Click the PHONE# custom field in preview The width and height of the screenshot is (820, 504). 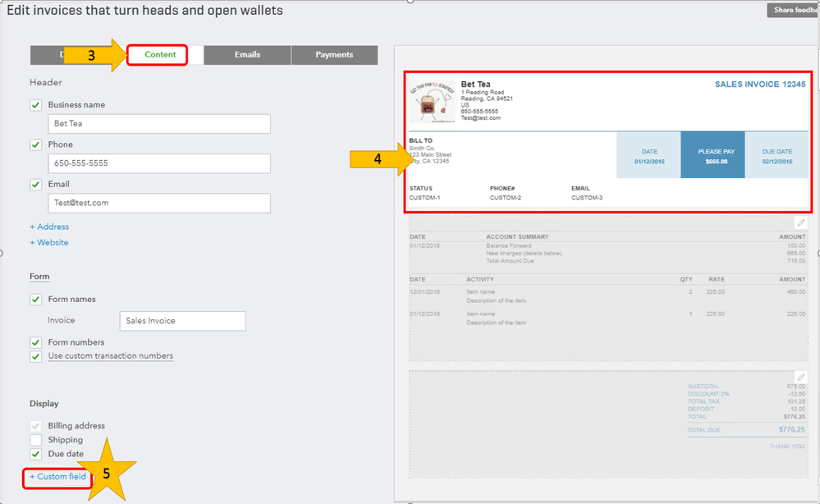point(505,193)
